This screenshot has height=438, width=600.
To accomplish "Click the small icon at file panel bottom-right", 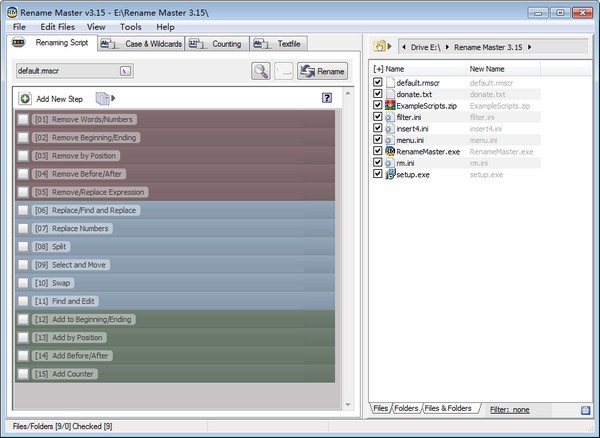I will click(585, 409).
